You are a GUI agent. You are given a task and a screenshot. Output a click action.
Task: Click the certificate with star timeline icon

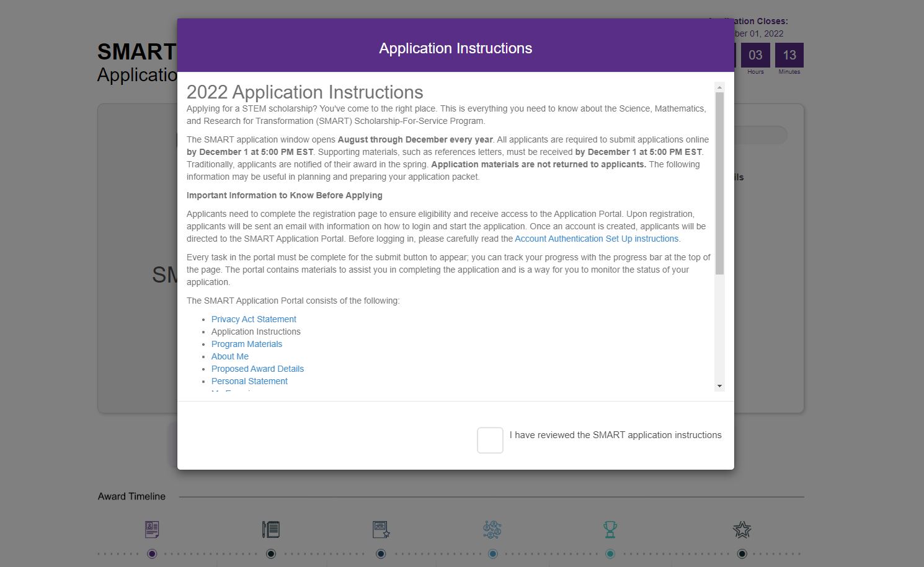[x=381, y=529]
